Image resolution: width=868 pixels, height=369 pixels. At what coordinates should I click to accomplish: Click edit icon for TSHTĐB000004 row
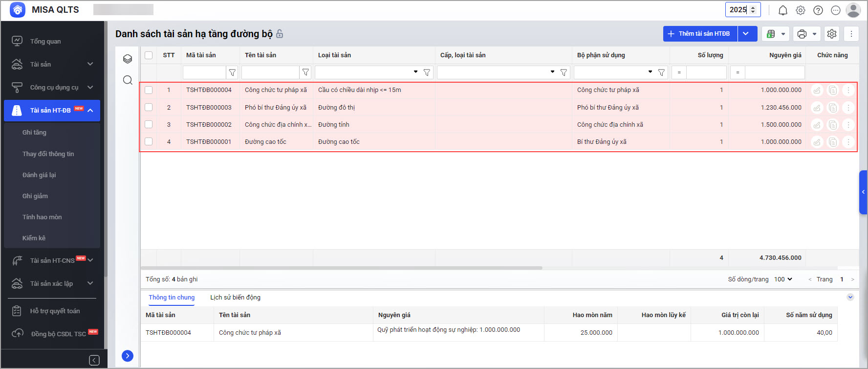[x=817, y=90]
